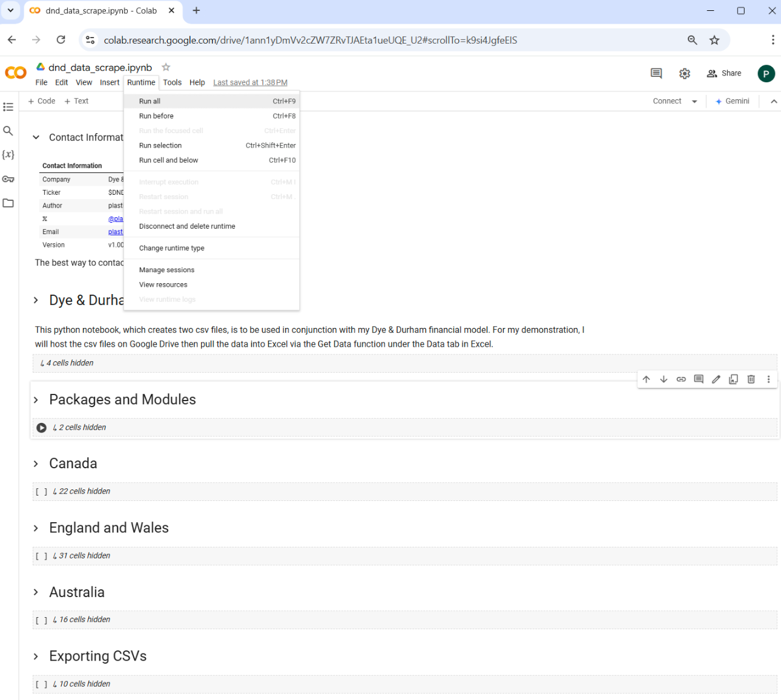Expand the Exporting CSVs section
781x700 pixels.
(x=36, y=656)
